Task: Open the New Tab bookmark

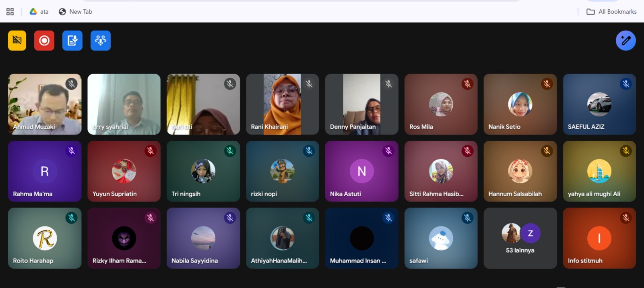Action: [75, 12]
